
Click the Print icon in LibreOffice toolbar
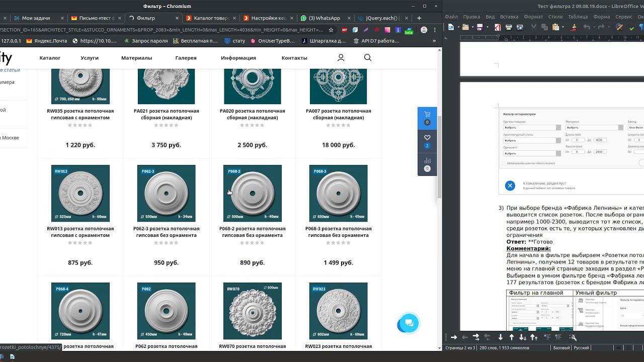pos(509,27)
